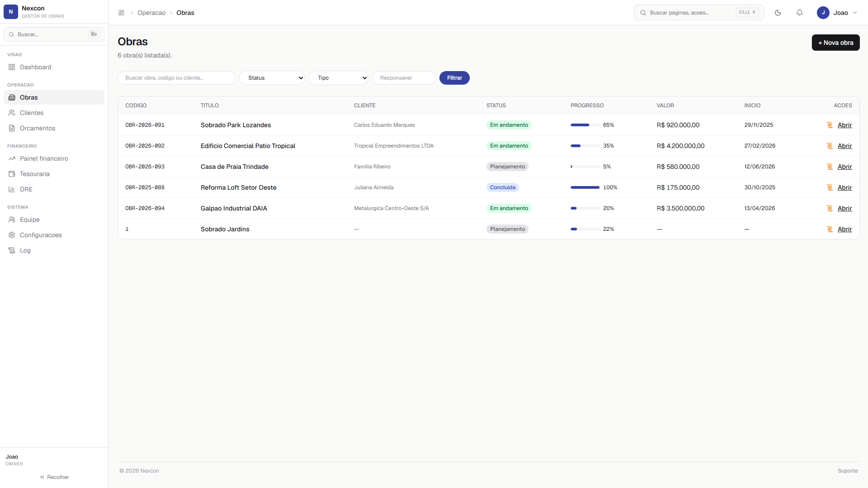The image size is (868, 488).
Task: Click Abrir for Casa de Praia Trindade
Action: (x=844, y=167)
